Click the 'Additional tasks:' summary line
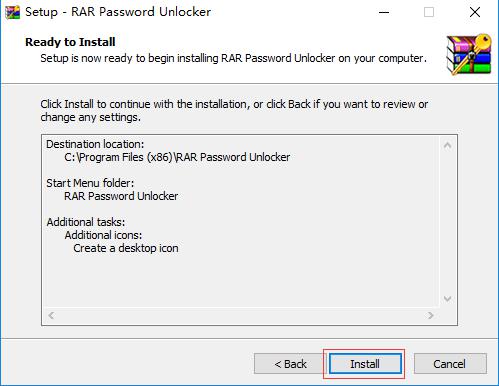The image size is (499, 386). coord(86,222)
